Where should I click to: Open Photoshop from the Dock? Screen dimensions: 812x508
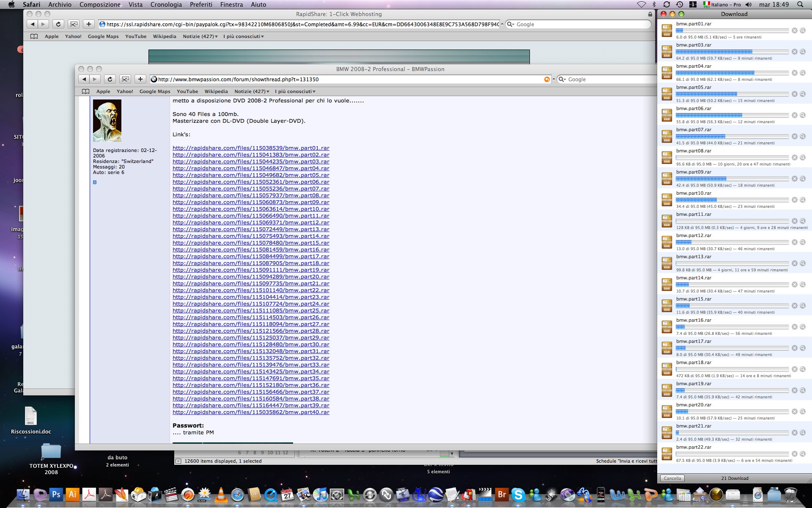(56, 494)
